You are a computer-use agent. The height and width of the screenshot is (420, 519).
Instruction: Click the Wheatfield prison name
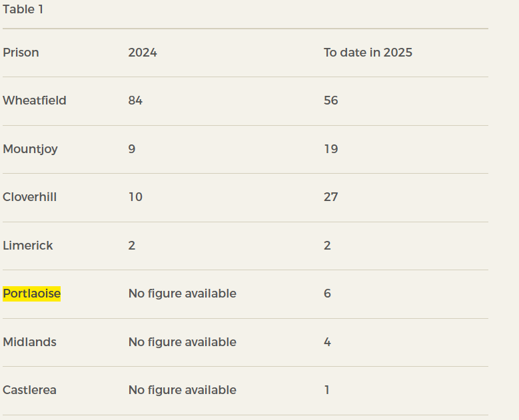pyautogui.click(x=35, y=101)
